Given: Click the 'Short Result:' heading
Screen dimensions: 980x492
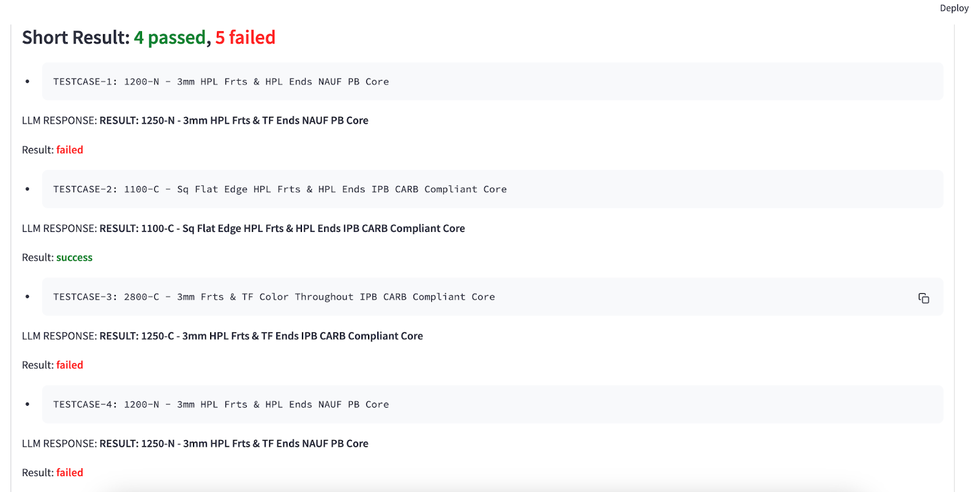Looking at the screenshot, I should [76, 38].
